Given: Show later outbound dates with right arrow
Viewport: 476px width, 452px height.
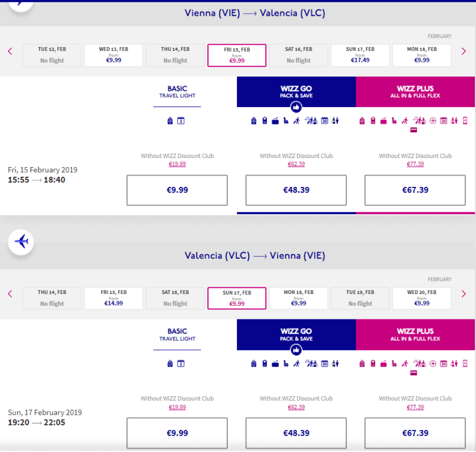Looking at the screenshot, I should click(464, 52).
